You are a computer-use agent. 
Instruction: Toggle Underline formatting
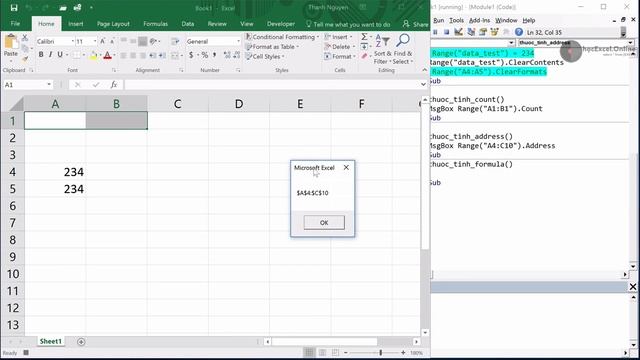(x=60, y=55)
